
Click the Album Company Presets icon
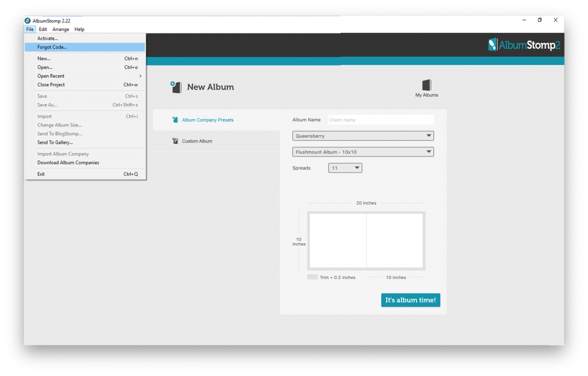(x=175, y=120)
